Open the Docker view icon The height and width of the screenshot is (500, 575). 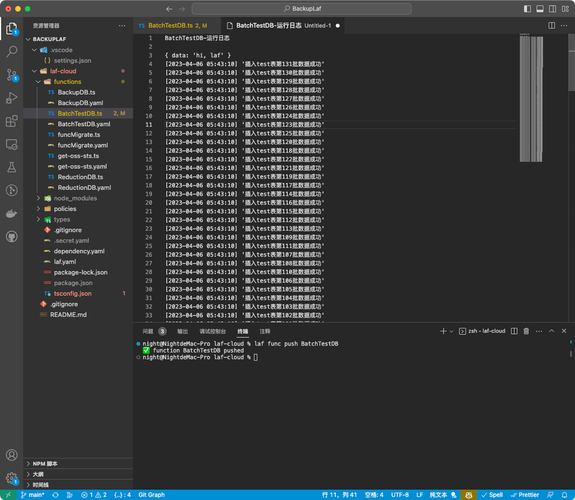tap(12, 213)
